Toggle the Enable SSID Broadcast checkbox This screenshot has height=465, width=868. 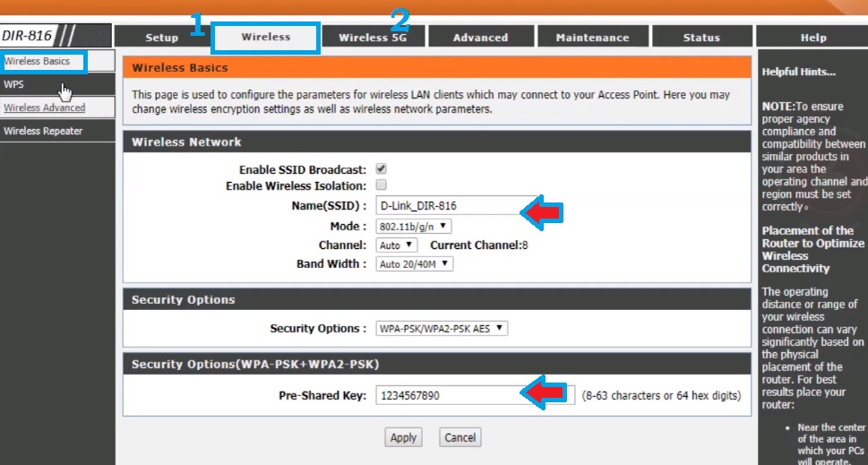381,168
